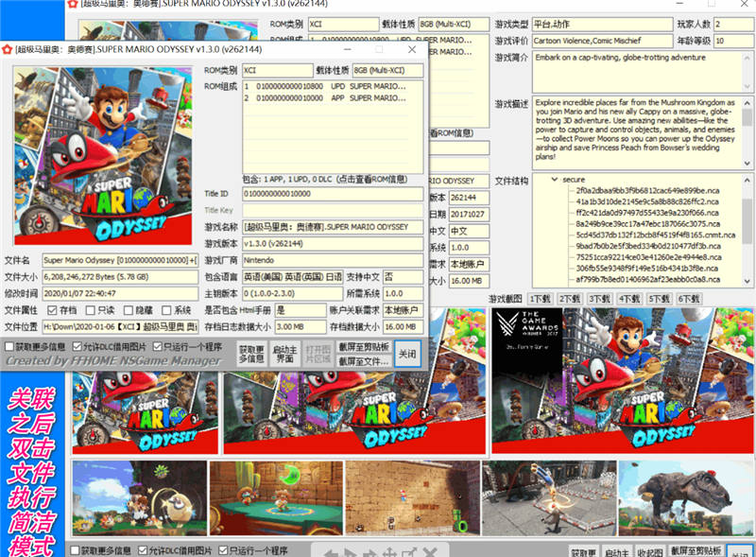
Task: Click the 修改时间 field in front window
Action: [x=120, y=293]
